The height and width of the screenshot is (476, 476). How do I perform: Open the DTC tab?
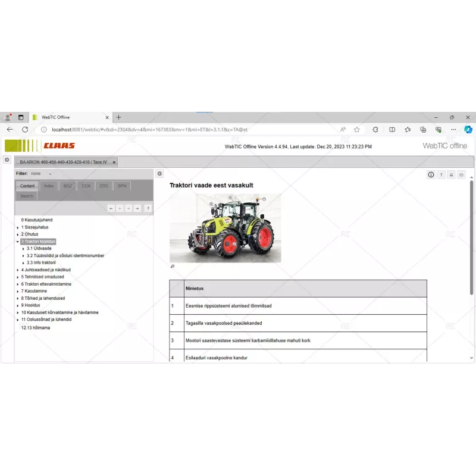[104, 186]
